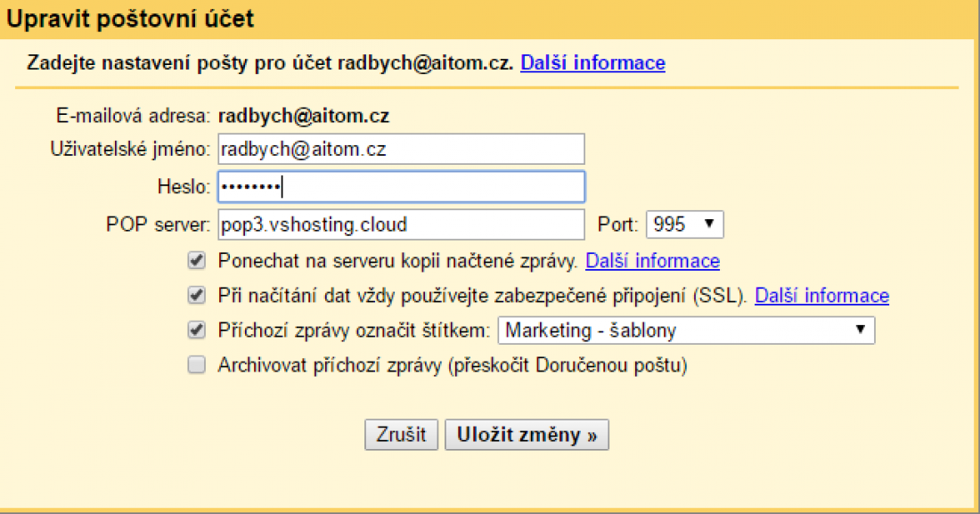Expand the Marketing - šablony label dropdown
980x514 pixels.
pyautogui.click(x=686, y=330)
